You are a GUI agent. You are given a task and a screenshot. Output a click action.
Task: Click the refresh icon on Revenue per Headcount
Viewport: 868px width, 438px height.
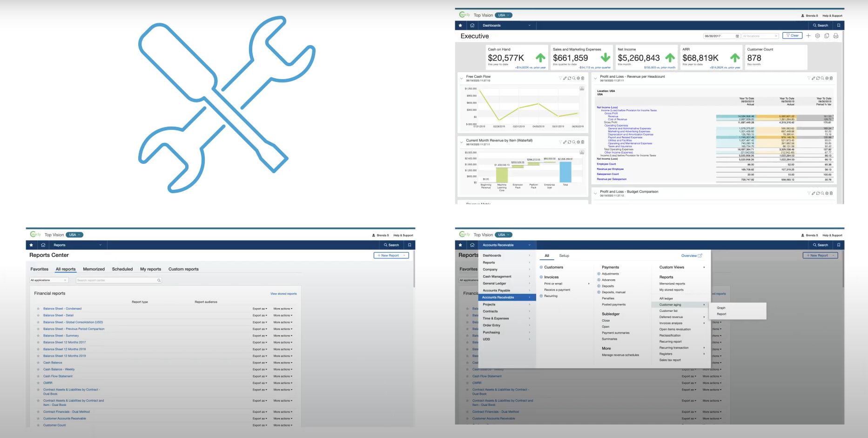818,78
